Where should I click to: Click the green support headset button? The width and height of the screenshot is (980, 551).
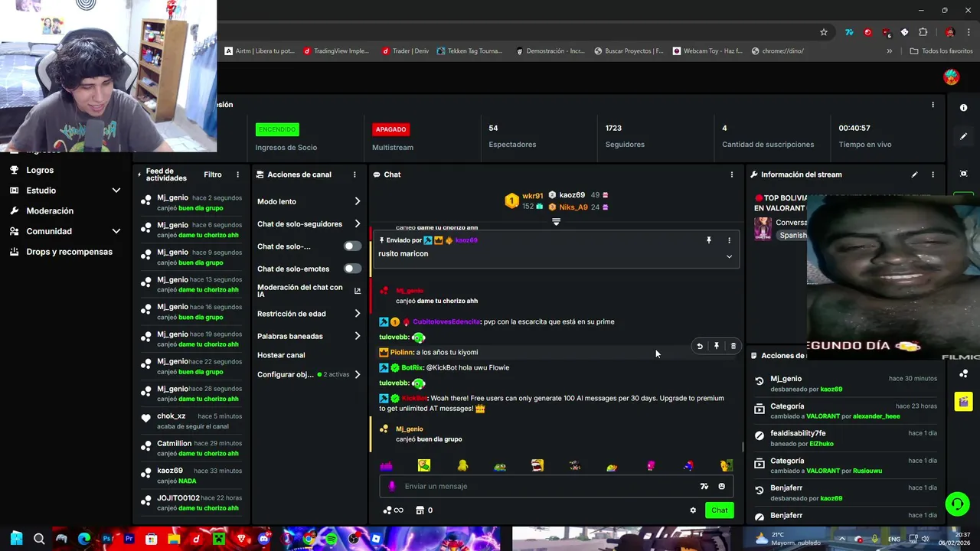pos(957,504)
